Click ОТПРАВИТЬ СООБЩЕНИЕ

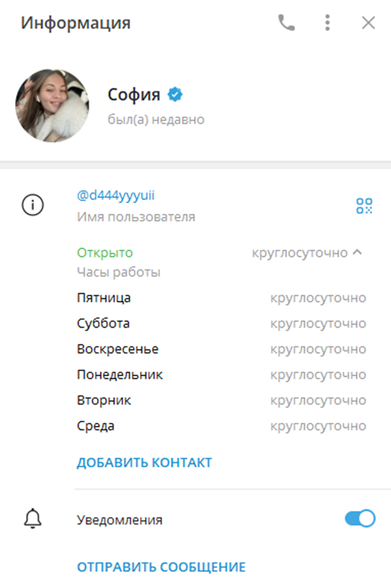pyautogui.click(x=161, y=567)
